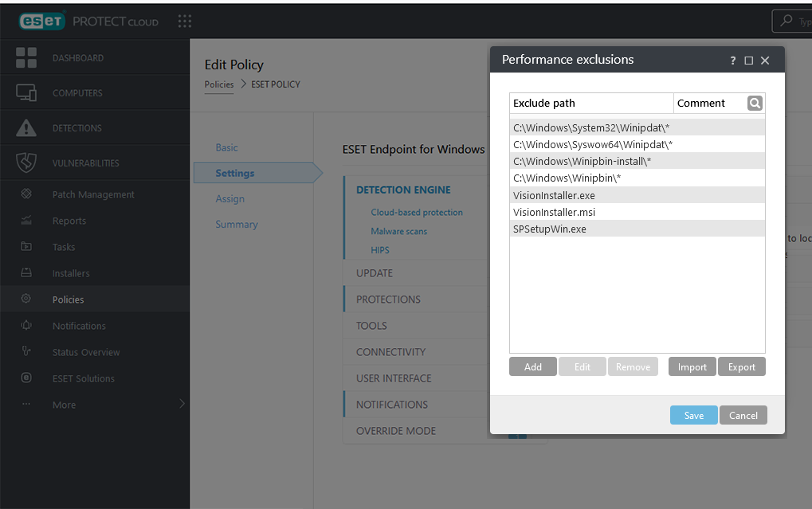This screenshot has height=509, width=812.
Task: Select VisionInstaller.exe exclusion row
Action: pyautogui.click(x=637, y=195)
